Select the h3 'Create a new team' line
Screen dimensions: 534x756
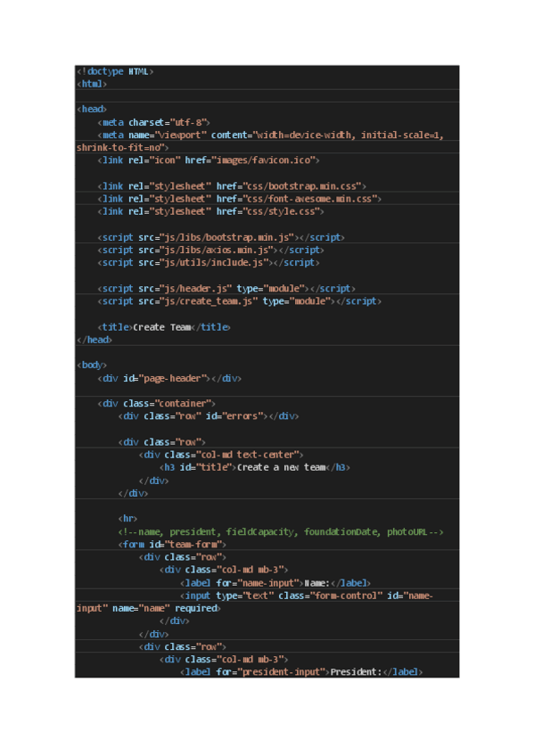click(255, 467)
